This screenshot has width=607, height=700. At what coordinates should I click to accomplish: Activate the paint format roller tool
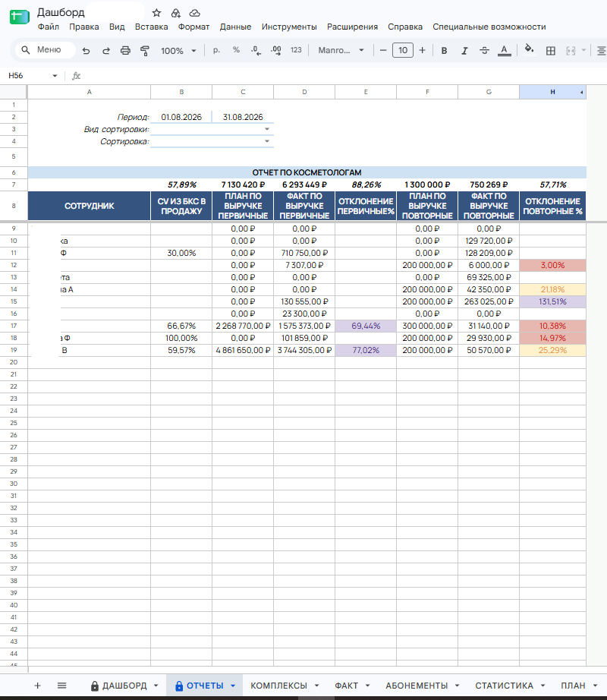pos(144,50)
